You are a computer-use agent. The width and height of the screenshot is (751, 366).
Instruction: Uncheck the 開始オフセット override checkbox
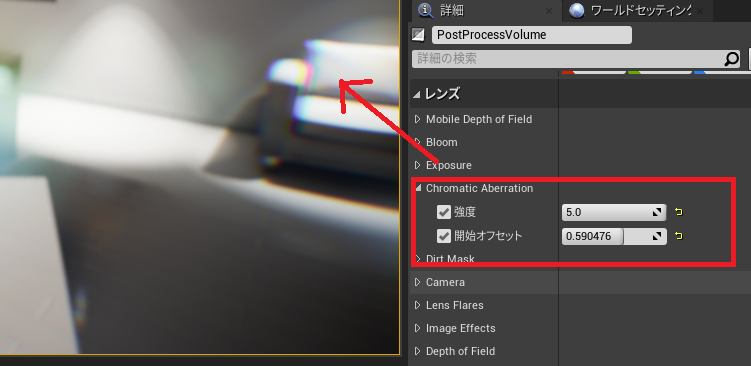tap(444, 236)
